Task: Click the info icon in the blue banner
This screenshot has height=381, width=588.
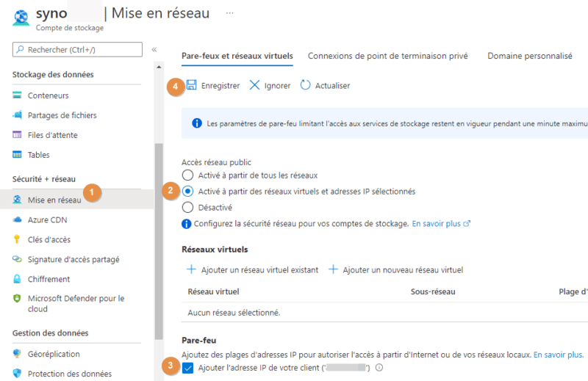Action: (x=197, y=123)
